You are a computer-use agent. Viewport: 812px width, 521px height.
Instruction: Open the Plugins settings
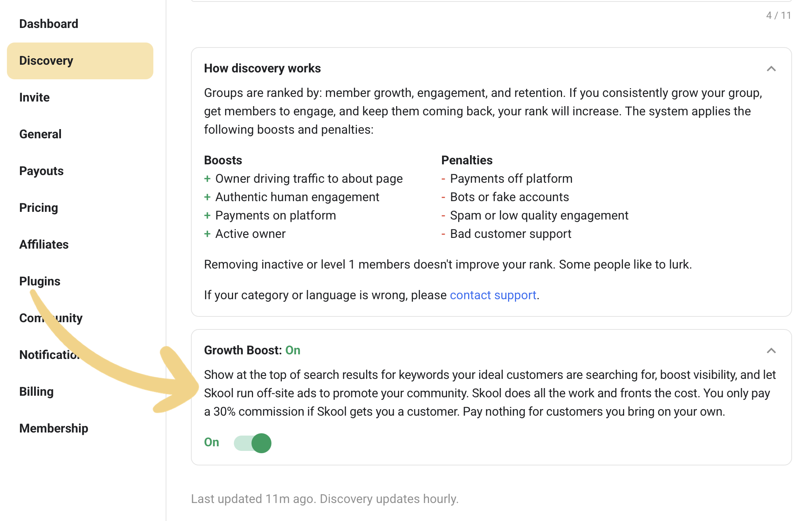tap(40, 281)
